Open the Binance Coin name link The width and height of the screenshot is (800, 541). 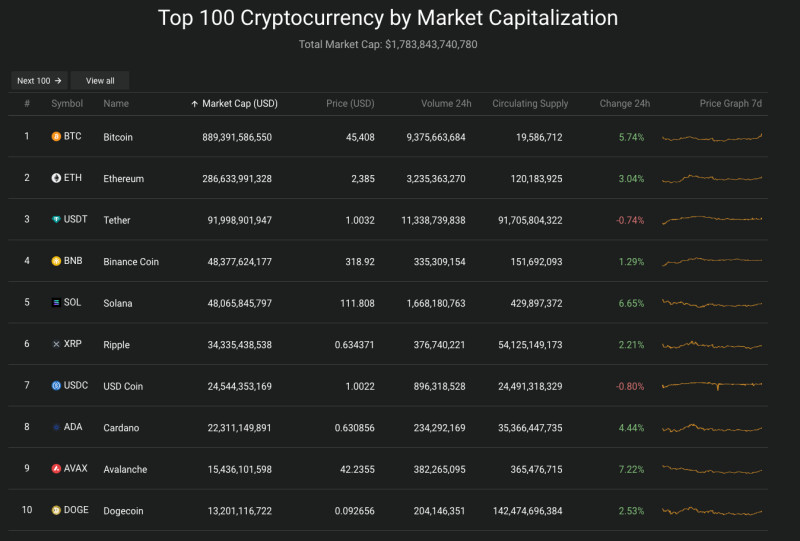coord(131,262)
